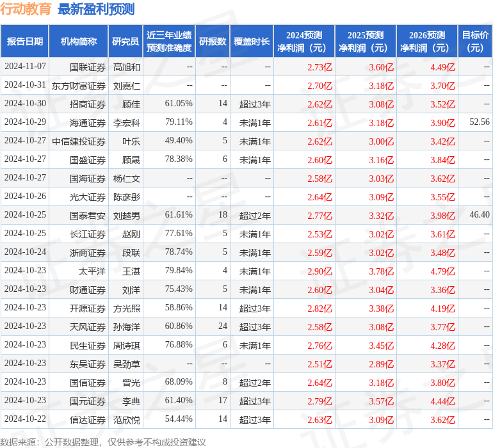This screenshot has height=448, width=493.
Task: Click the 行动教育 title text
Action: click(x=26, y=9)
